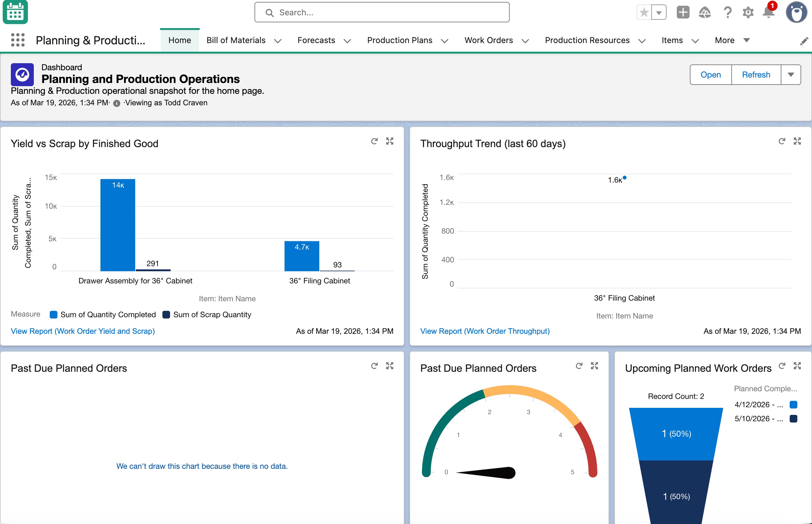
Task: Open View Report Work Order Throughput link
Action: [484, 331]
